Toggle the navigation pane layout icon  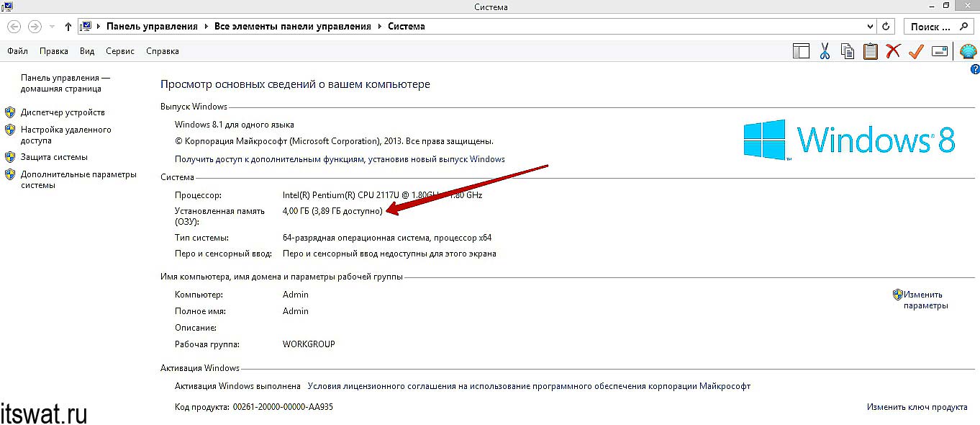click(801, 51)
